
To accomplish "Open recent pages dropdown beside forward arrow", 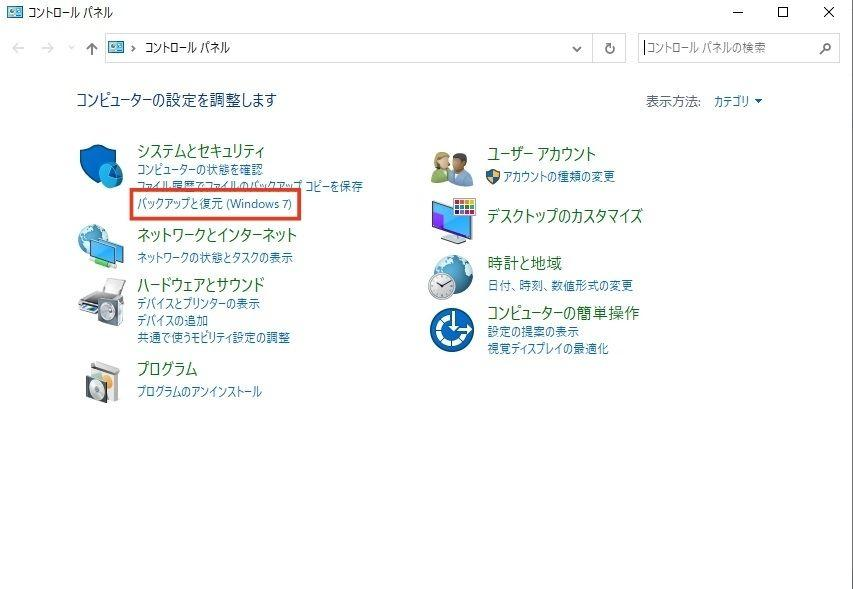I will pyautogui.click(x=69, y=47).
